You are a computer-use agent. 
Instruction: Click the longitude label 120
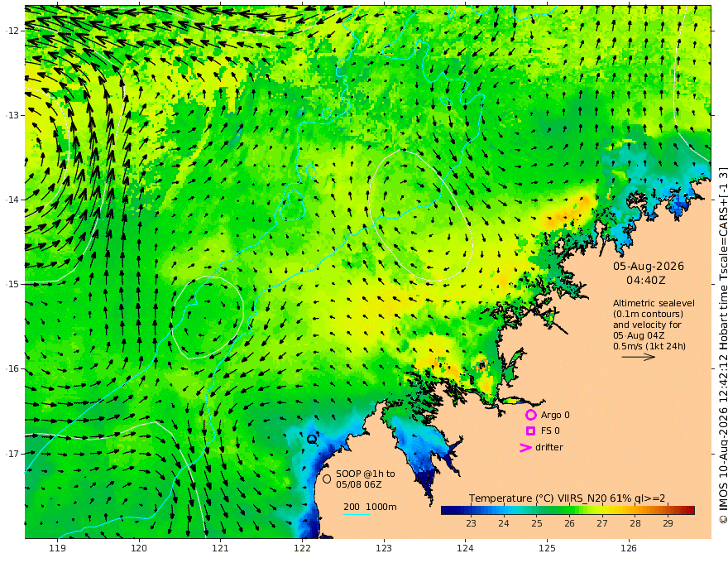[x=139, y=548]
